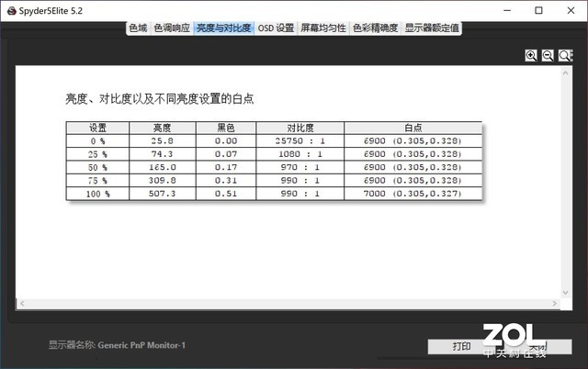Image resolution: width=588 pixels, height=369 pixels.
Task: Minimize the Spyder5Elite window
Action: (x=507, y=10)
